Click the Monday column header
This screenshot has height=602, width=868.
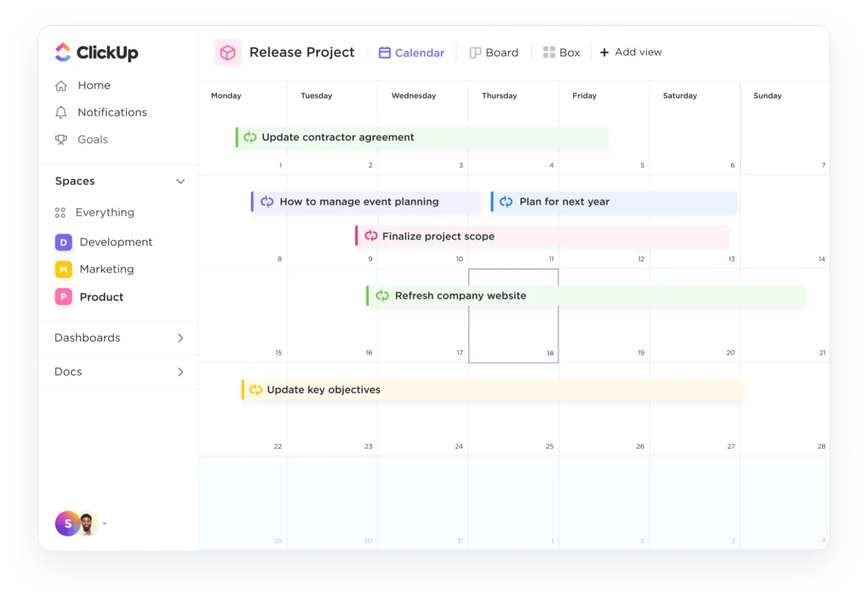(226, 95)
